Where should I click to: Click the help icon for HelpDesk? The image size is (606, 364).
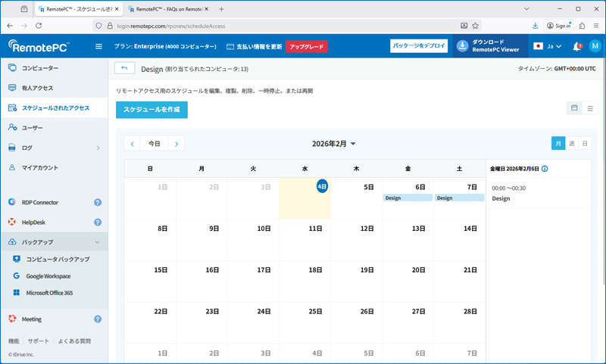click(98, 222)
